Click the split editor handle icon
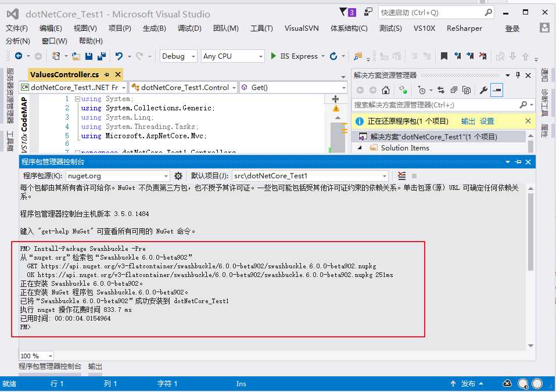556x392 pixels. click(335, 99)
